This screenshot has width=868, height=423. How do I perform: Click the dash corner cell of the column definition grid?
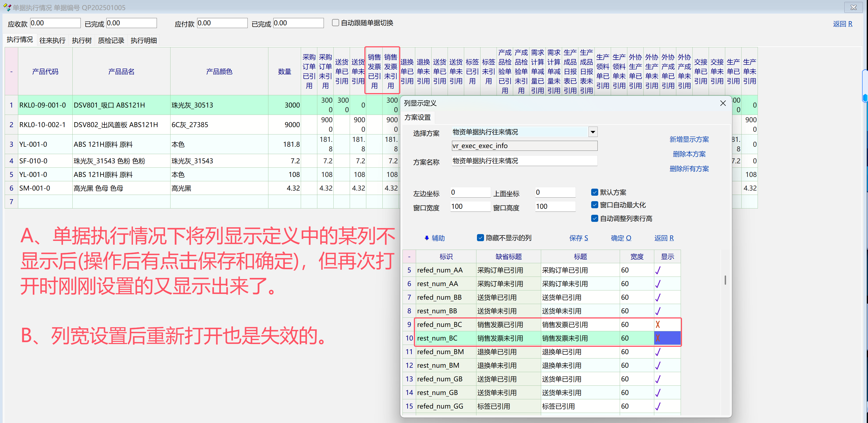(x=409, y=257)
